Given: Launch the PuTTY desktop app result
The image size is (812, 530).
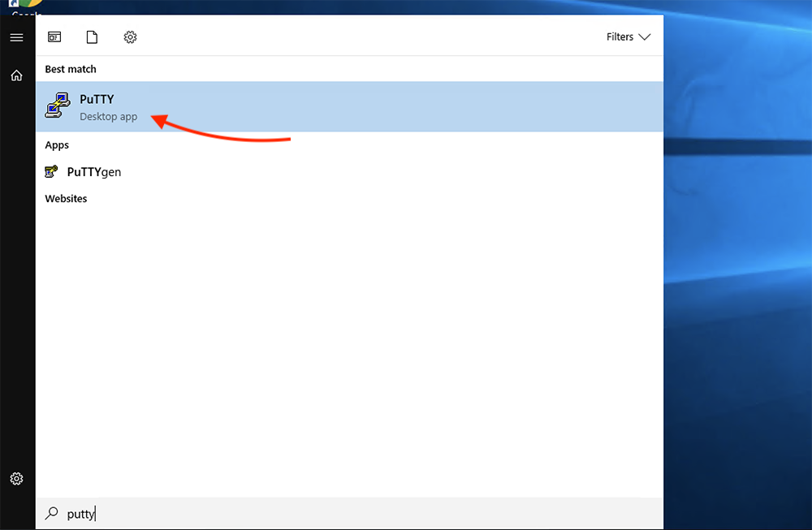Looking at the screenshot, I should pyautogui.click(x=349, y=106).
